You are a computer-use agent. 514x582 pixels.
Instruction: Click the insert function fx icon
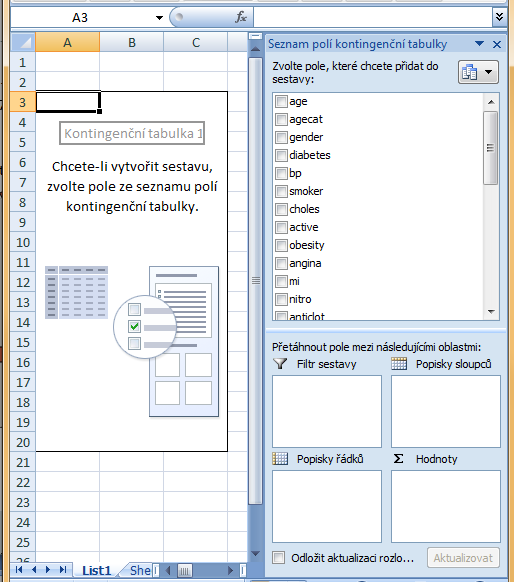point(241,17)
